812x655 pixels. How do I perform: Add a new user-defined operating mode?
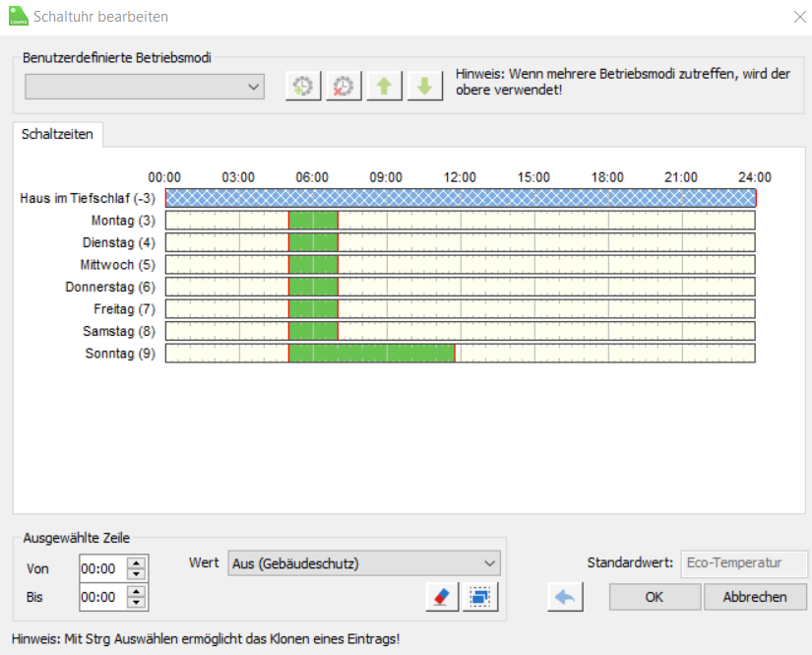(x=303, y=86)
